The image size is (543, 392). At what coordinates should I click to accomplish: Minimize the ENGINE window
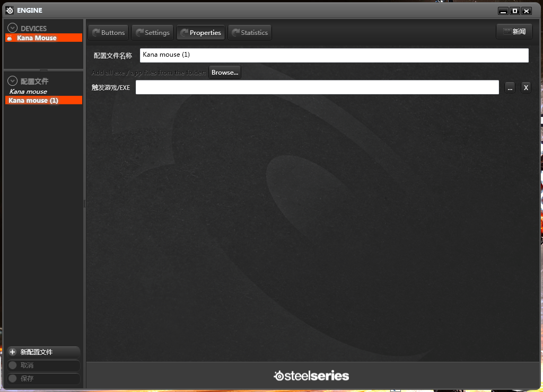pos(503,11)
